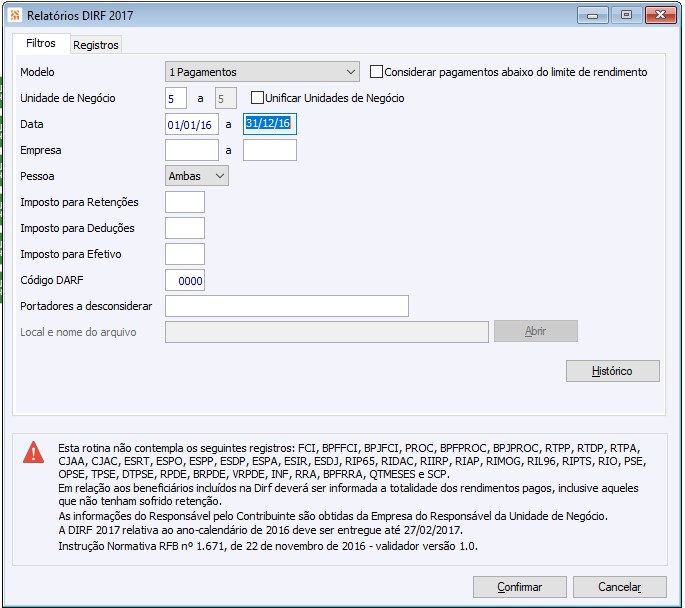
Task: Focus the second Empresa input field
Action: tap(270, 150)
